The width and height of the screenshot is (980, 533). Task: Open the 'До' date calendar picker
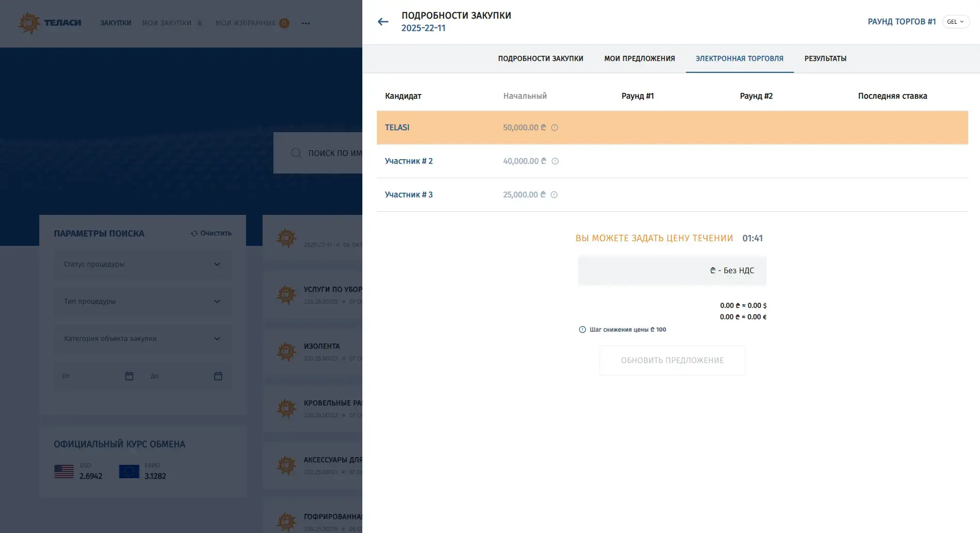[x=218, y=376]
